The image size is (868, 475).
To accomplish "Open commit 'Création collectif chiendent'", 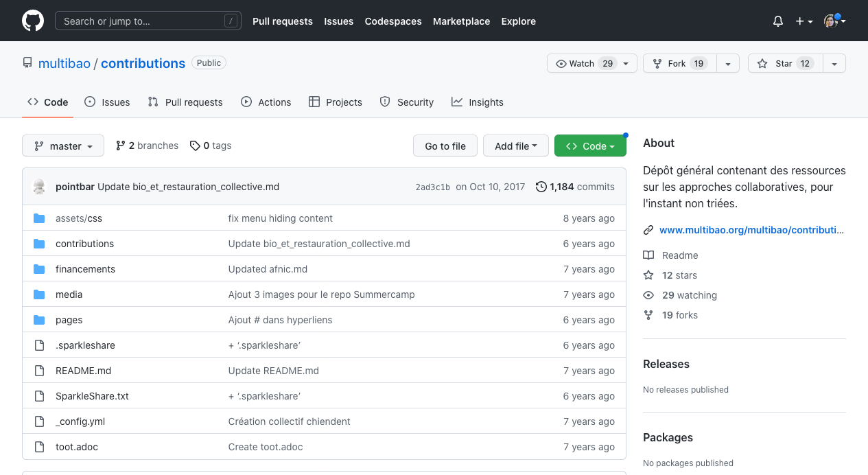I will coord(290,421).
